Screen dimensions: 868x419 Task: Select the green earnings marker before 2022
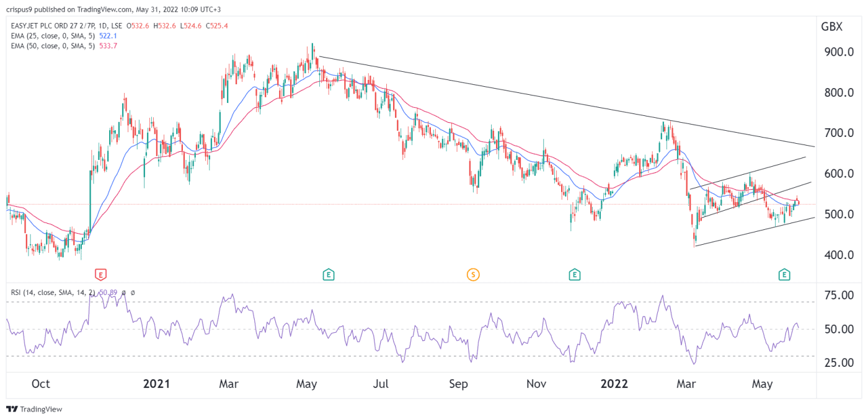[575, 274]
